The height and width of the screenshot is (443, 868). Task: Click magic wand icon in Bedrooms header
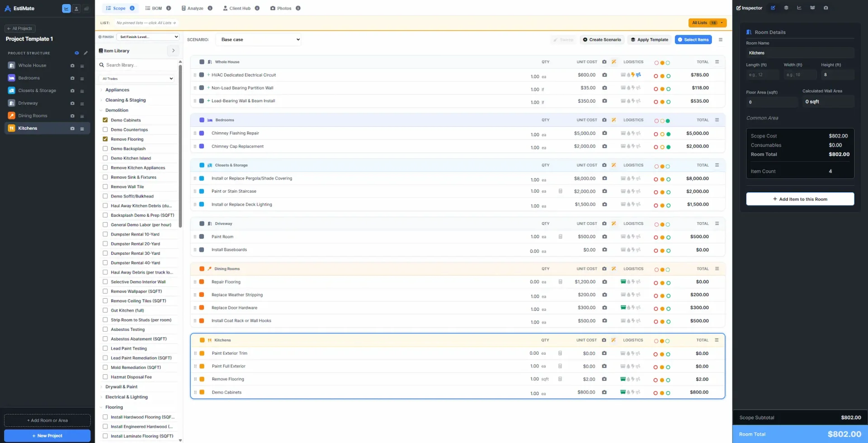(x=614, y=120)
